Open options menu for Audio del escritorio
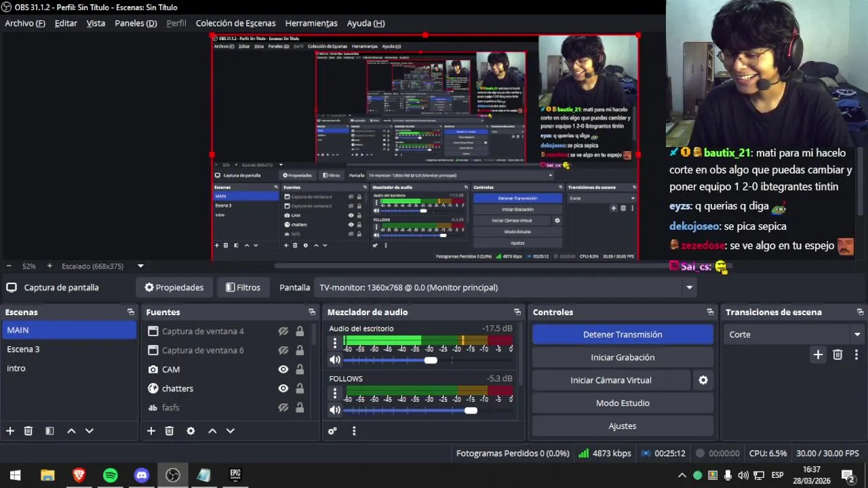 (334, 344)
